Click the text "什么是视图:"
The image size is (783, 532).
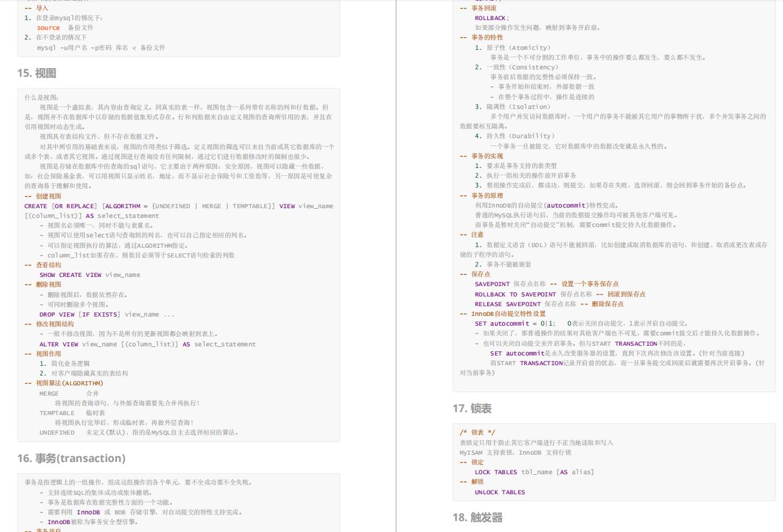[41, 97]
